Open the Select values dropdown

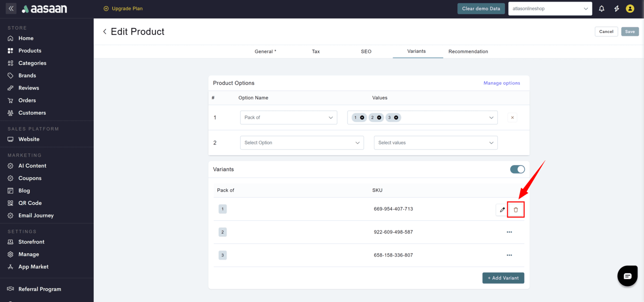coord(435,143)
